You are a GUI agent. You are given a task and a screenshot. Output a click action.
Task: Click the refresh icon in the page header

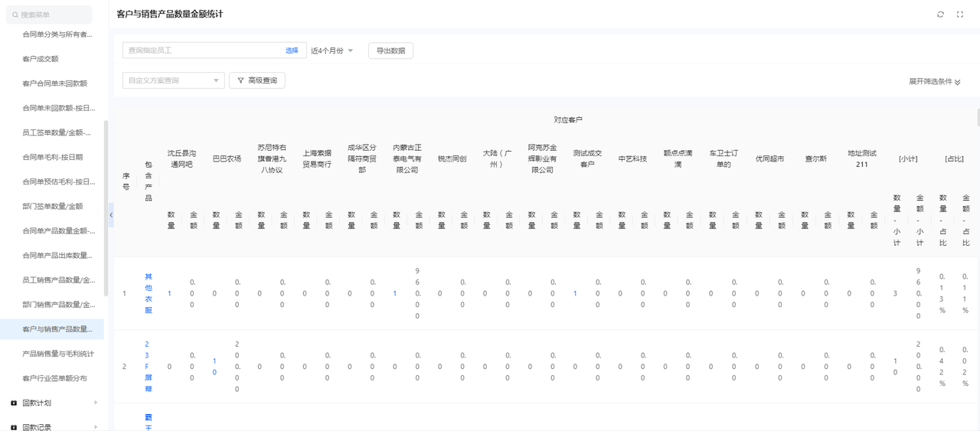tap(940, 15)
